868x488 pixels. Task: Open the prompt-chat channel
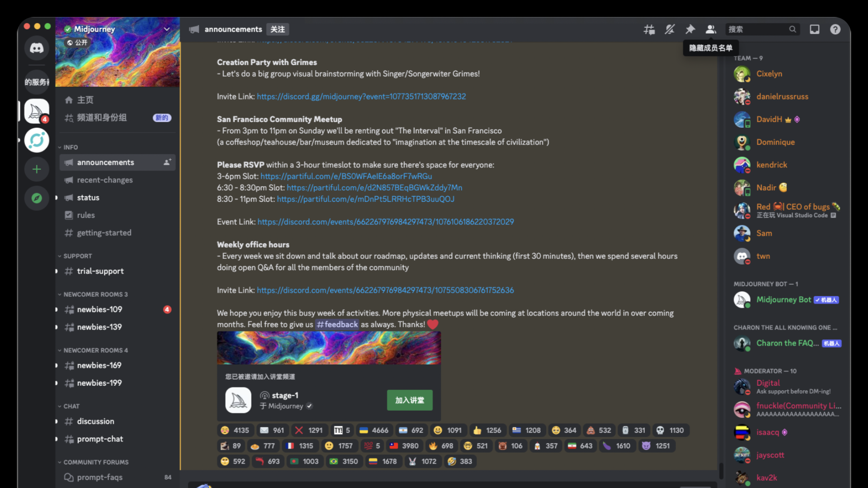[117, 439]
